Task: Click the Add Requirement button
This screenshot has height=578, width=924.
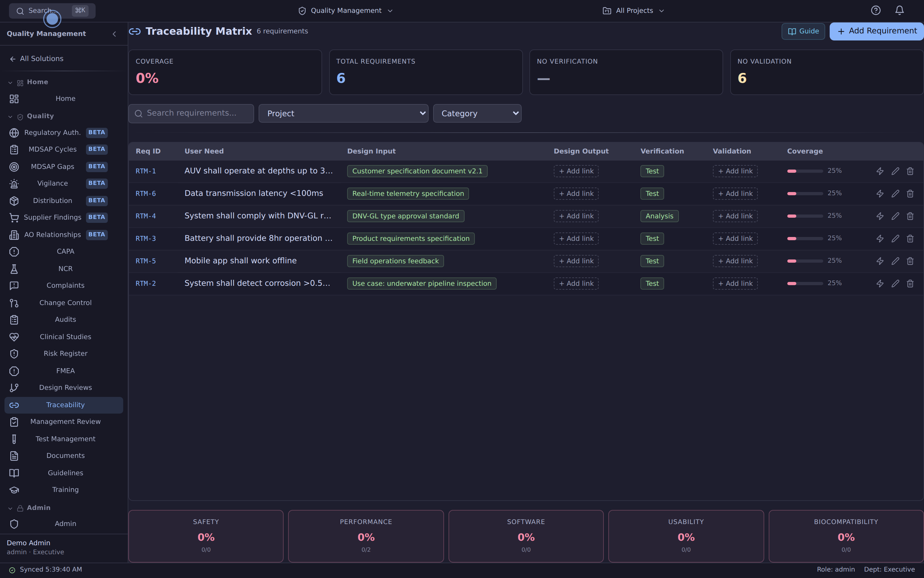Action: 876,31
